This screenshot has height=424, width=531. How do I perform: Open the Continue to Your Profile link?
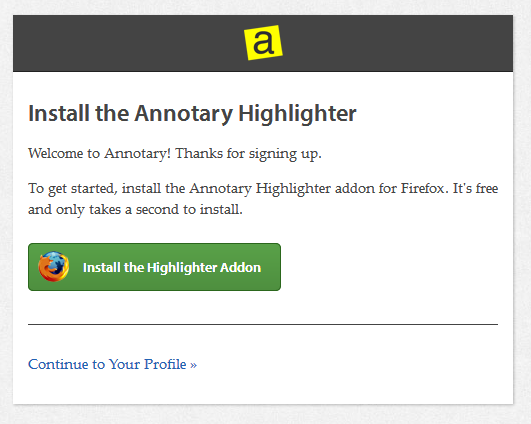112,364
